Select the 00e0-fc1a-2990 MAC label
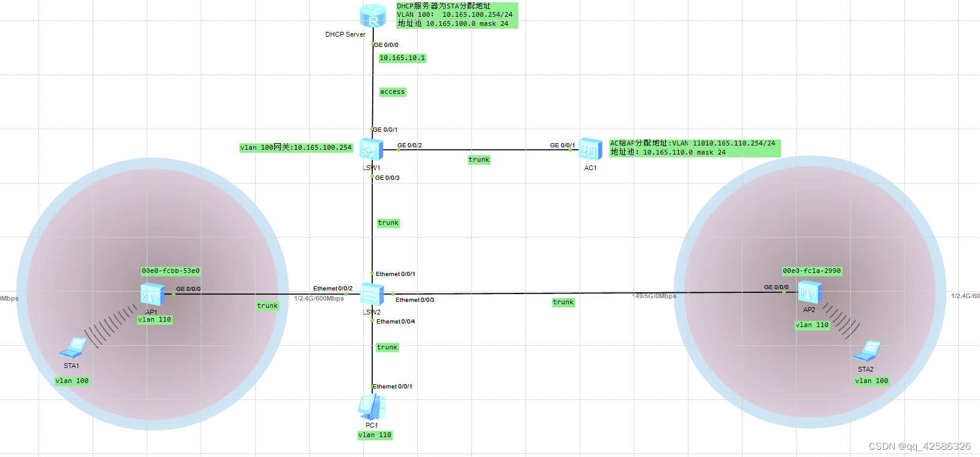Viewport: 980px width, 457px height. (x=812, y=271)
